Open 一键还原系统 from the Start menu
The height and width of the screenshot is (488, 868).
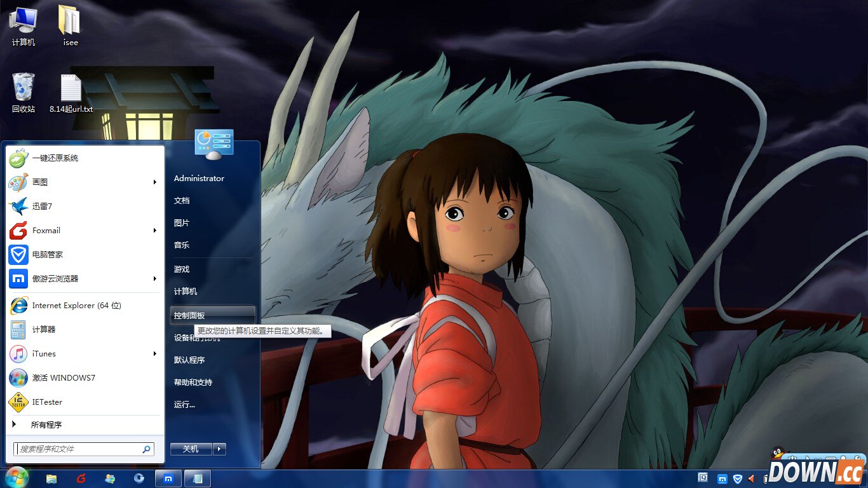[x=55, y=158]
